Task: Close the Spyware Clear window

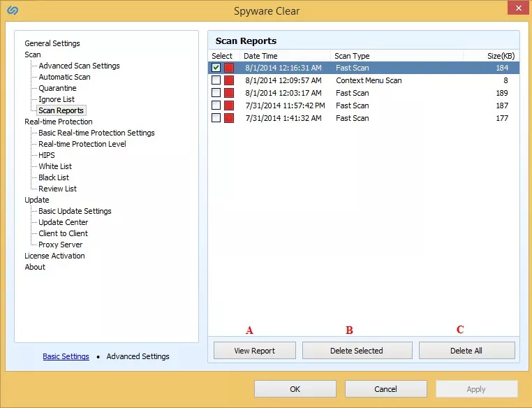Action: pos(516,10)
